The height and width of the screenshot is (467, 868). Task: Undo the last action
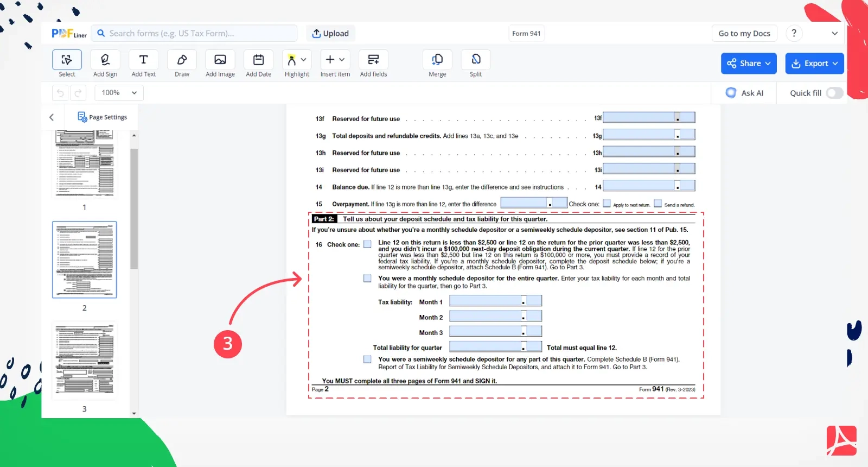point(60,93)
